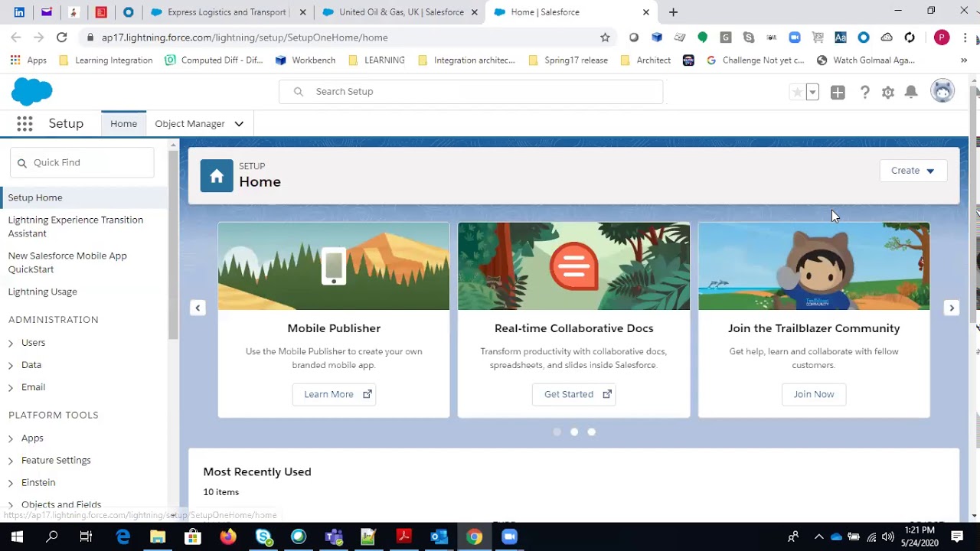Open the Windows notification center

(957, 536)
